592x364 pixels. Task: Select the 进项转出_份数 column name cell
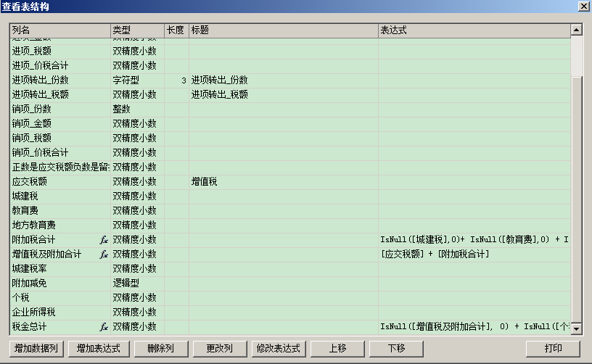pyautogui.click(x=59, y=80)
